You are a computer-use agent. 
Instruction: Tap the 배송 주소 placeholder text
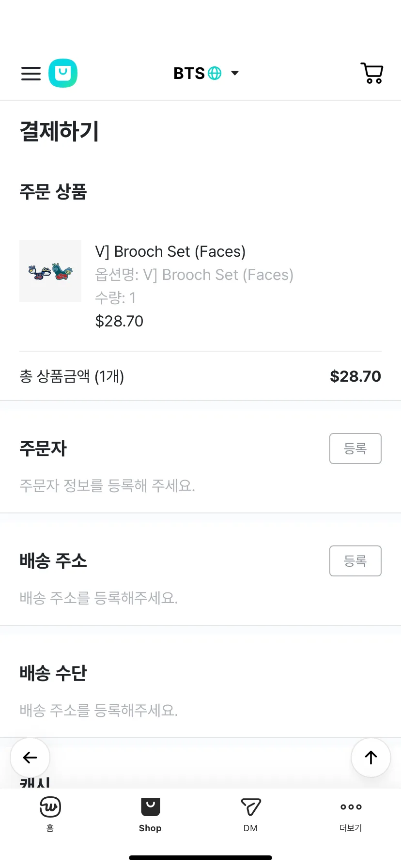coord(99,598)
